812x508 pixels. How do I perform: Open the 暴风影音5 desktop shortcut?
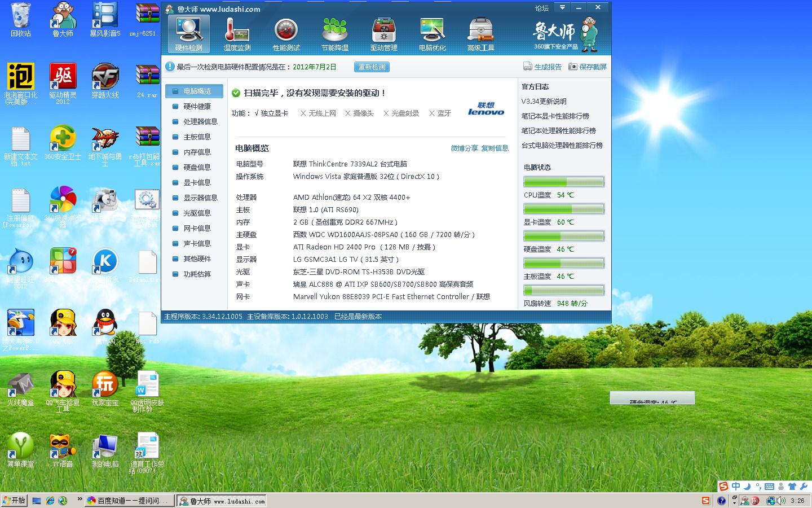[105, 19]
